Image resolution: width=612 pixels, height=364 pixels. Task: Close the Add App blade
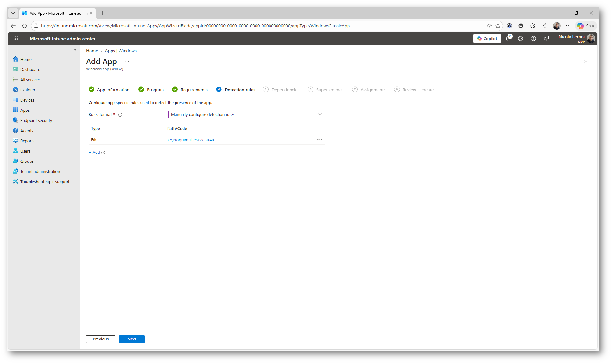coord(586,61)
